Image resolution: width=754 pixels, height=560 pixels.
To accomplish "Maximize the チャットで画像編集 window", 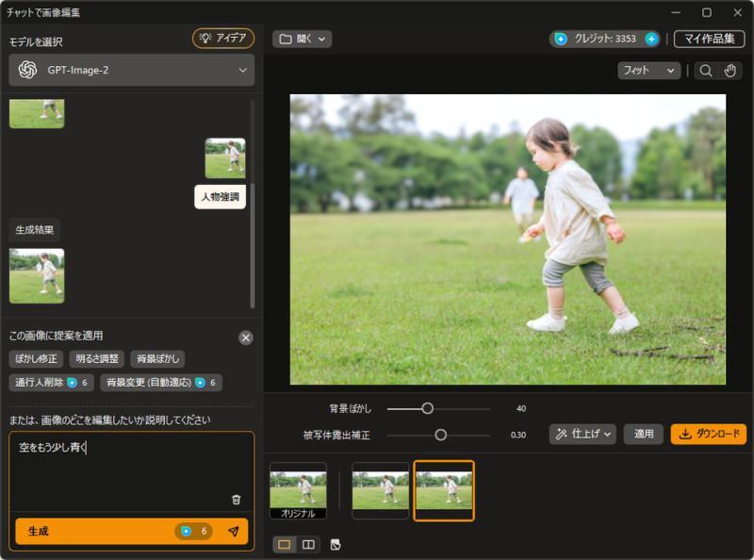I will pyautogui.click(x=707, y=13).
